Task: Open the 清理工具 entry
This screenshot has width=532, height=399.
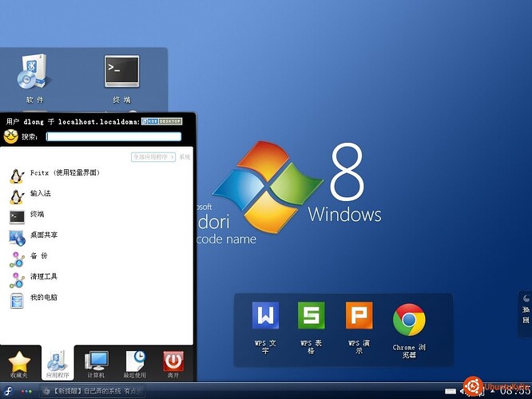Action: (x=97, y=280)
